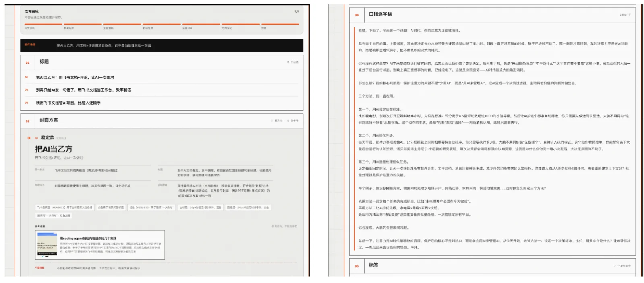Click the first progress bar segment
This screenshot has height=283, width=644.
(x=43, y=24)
